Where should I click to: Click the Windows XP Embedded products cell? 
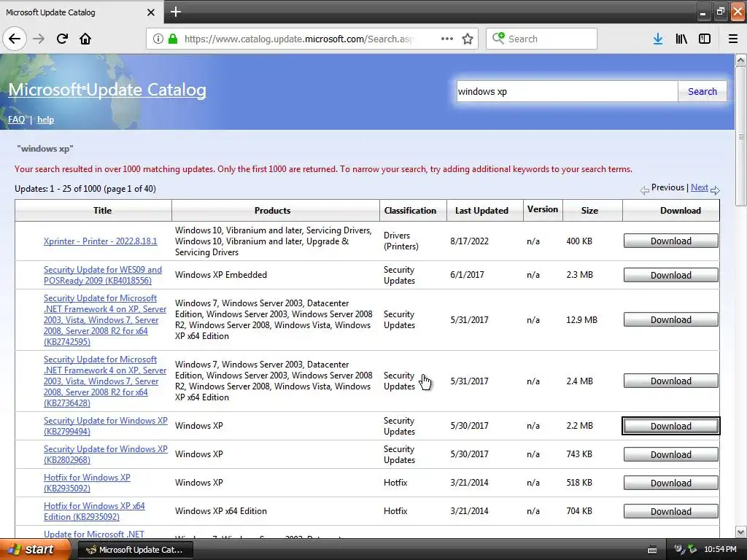pyautogui.click(x=220, y=275)
